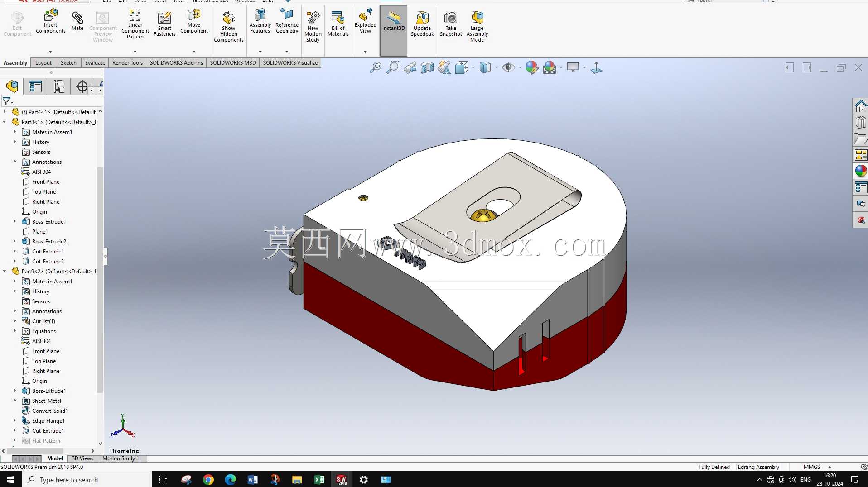The width and height of the screenshot is (868, 487).
Task: Open the Evaluate tab
Action: (95, 63)
